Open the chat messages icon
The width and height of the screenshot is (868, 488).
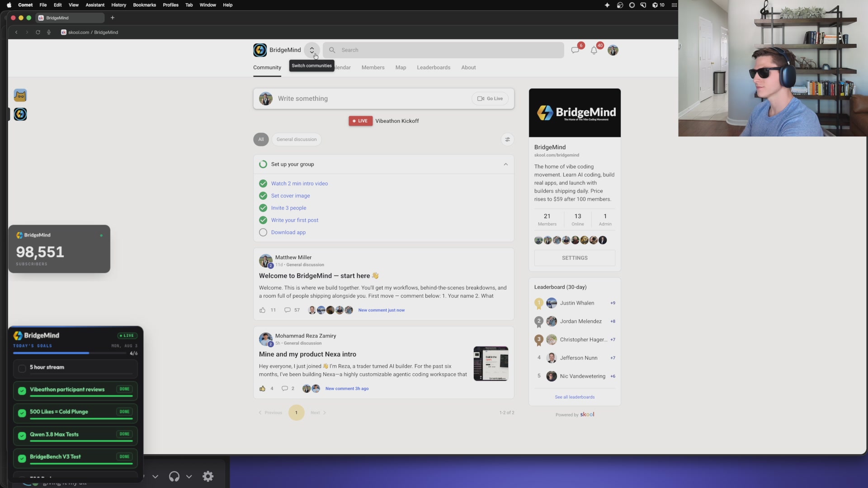click(x=575, y=50)
